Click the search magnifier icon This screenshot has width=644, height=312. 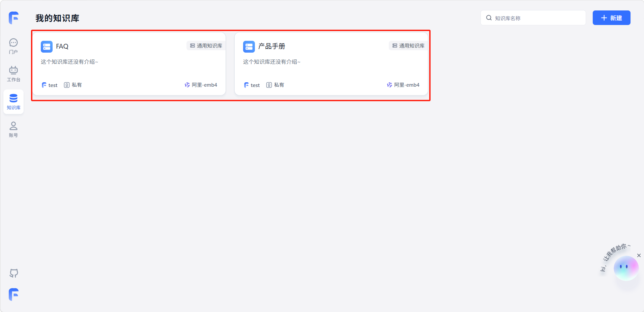(x=489, y=18)
